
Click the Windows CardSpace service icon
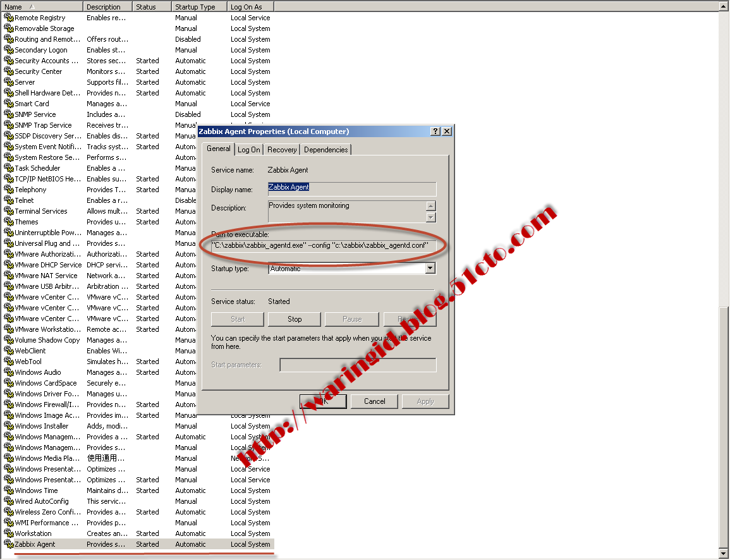[x=8, y=382]
